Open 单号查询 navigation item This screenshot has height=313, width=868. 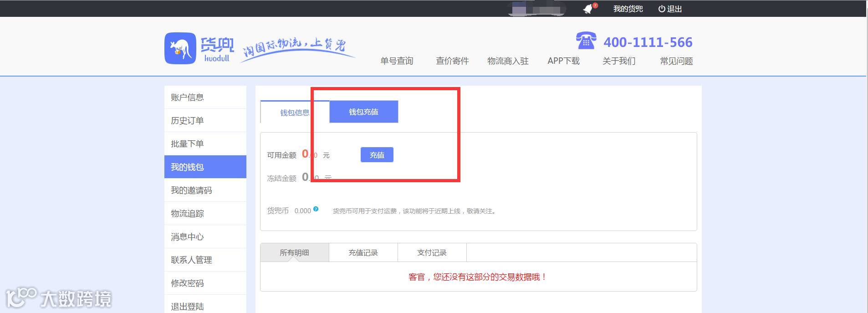coord(397,61)
